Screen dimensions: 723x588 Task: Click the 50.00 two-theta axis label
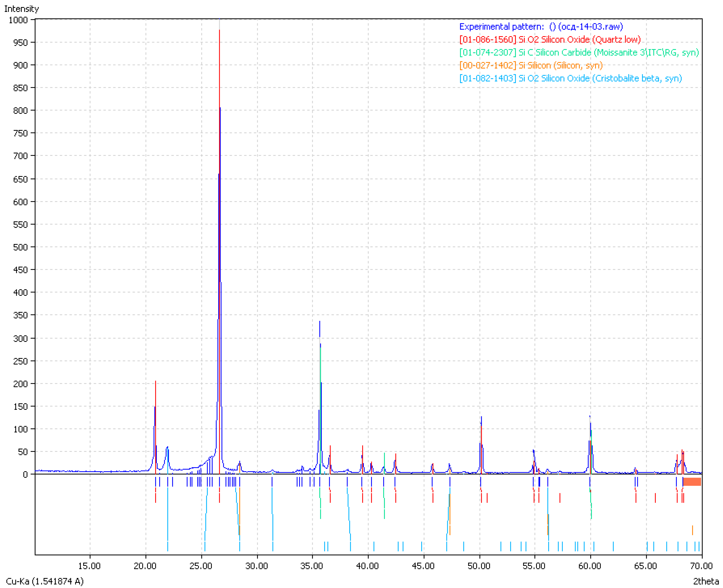click(x=479, y=566)
